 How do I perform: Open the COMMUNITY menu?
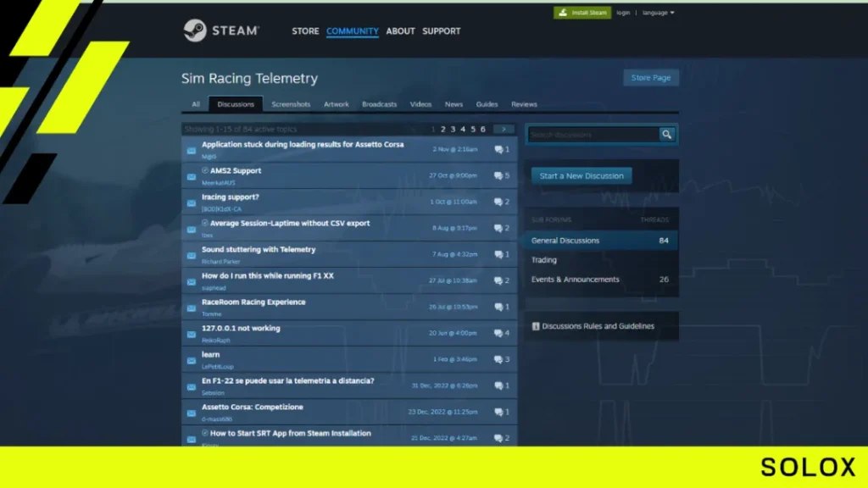pos(352,31)
